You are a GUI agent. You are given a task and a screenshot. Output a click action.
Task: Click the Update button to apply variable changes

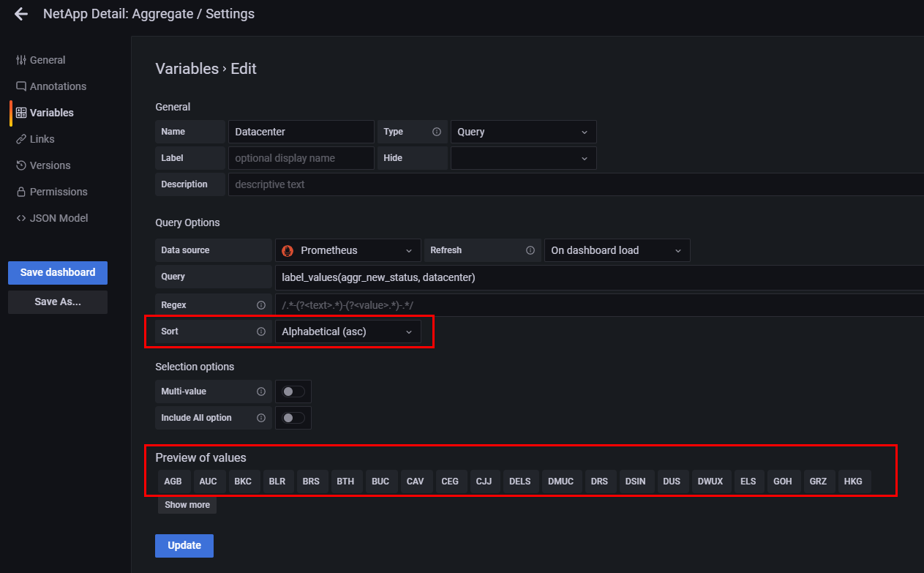pyautogui.click(x=184, y=545)
